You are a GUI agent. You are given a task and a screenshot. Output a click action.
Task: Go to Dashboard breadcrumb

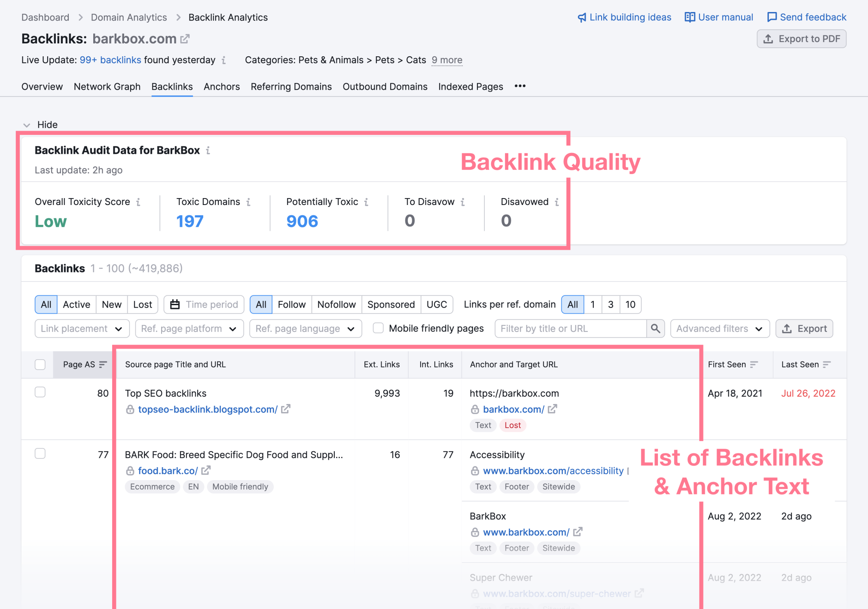pos(45,17)
